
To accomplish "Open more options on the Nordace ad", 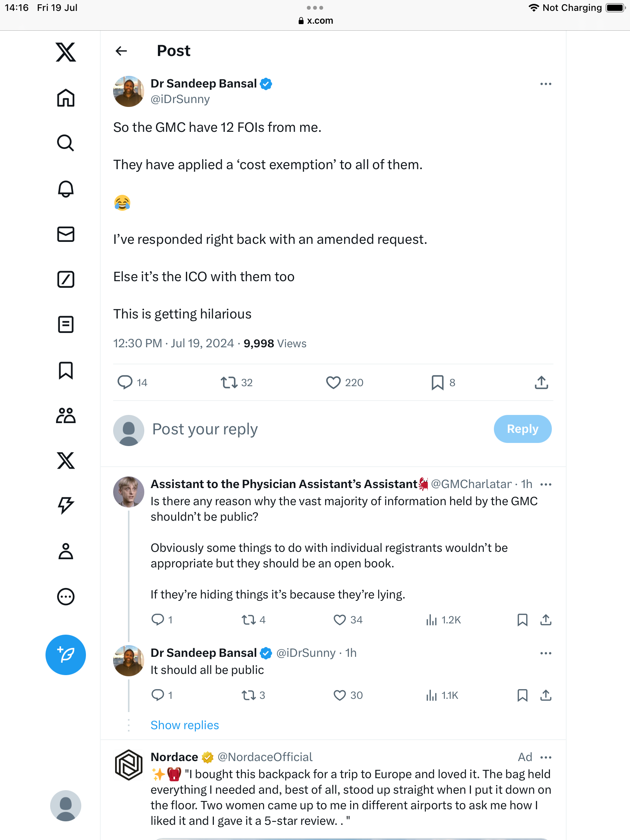I will point(546,757).
